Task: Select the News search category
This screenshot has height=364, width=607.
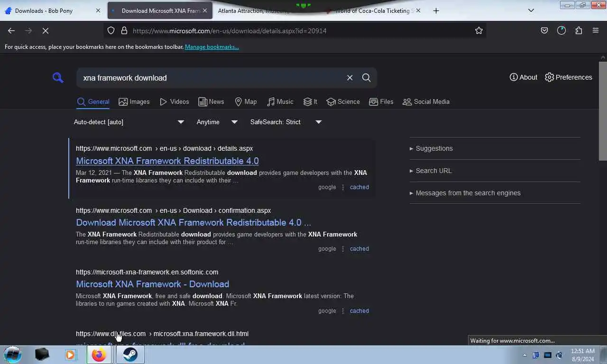Action: pos(211,101)
